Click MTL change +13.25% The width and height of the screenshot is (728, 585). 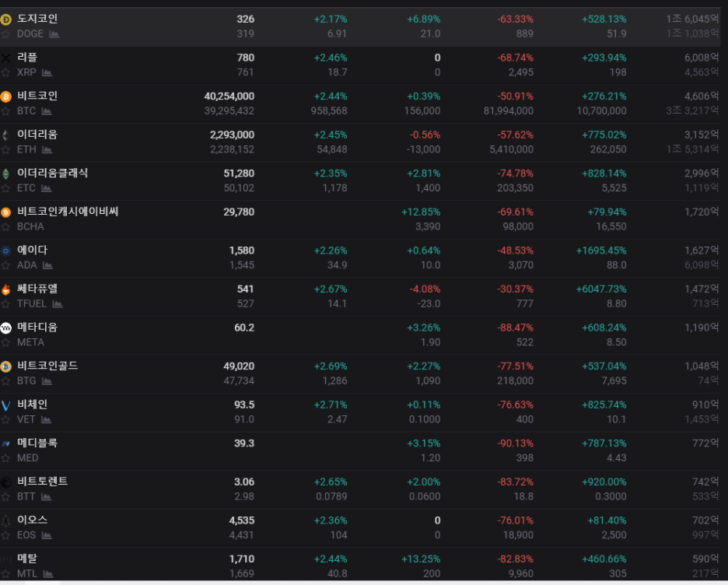point(421,559)
